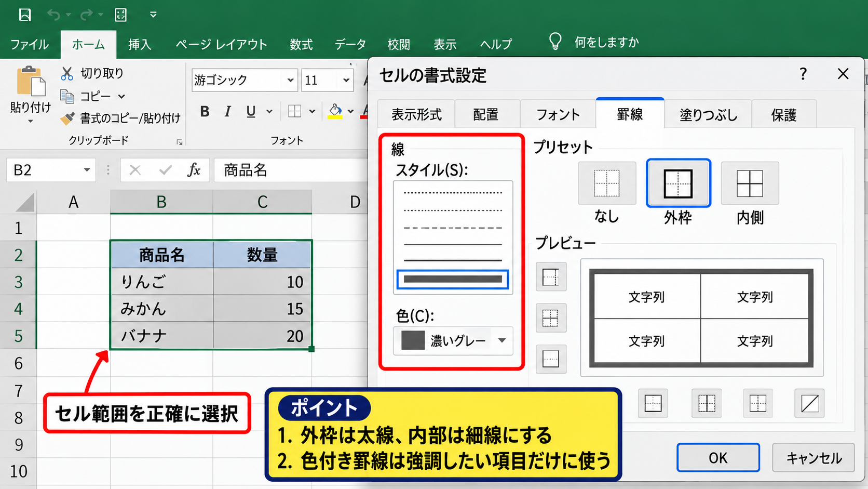Toggle the top border button in preview

click(551, 277)
